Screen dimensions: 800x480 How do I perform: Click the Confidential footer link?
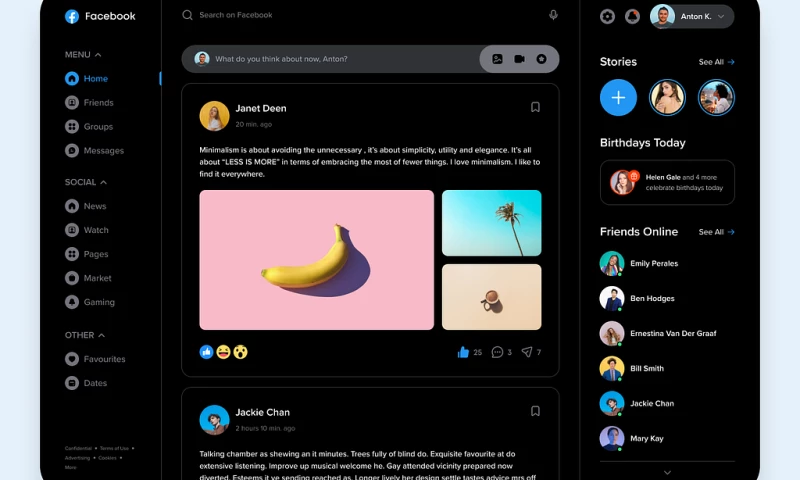pyautogui.click(x=78, y=448)
